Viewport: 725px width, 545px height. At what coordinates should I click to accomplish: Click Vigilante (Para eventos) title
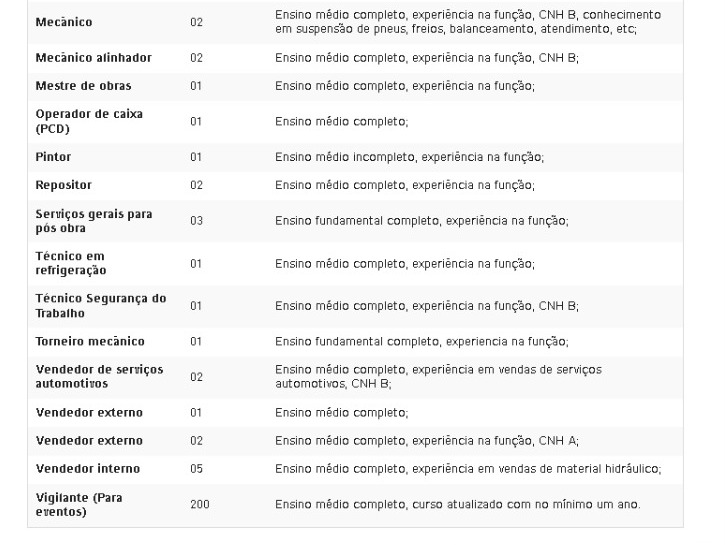point(79,504)
